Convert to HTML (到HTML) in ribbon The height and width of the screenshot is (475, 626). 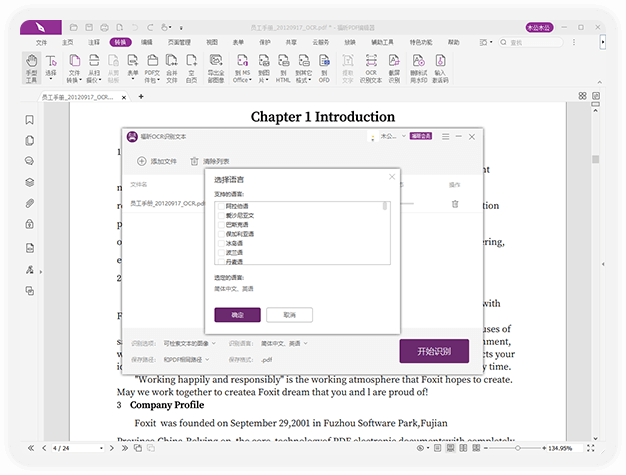point(283,68)
